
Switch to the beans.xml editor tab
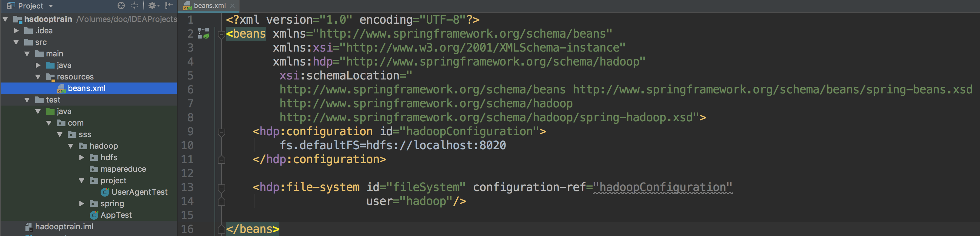coord(209,6)
